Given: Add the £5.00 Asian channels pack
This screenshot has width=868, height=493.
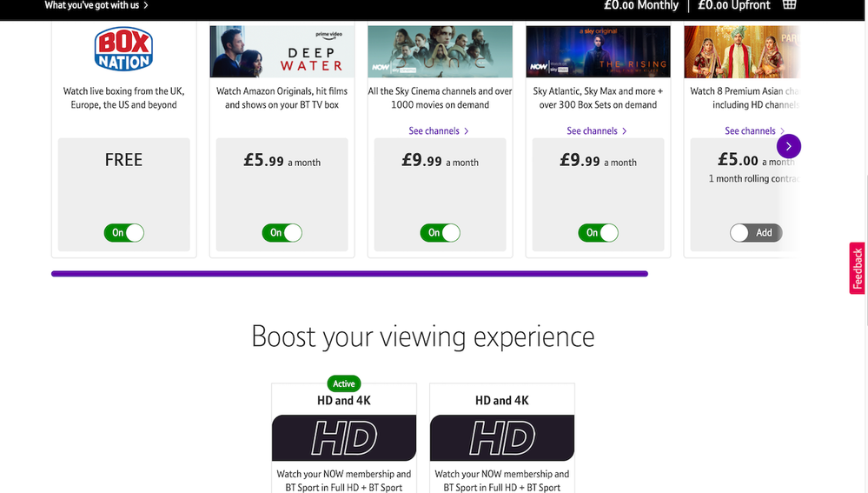Looking at the screenshot, I should pos(756,233).
